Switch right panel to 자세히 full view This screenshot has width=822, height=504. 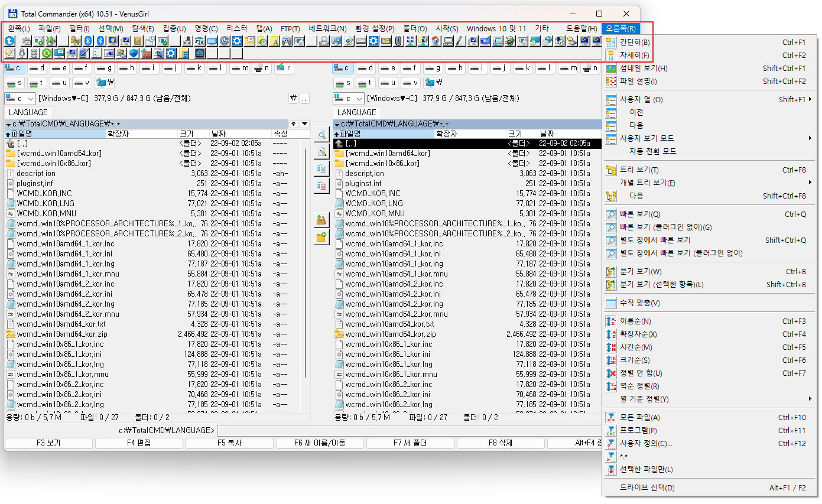[708, 56]
